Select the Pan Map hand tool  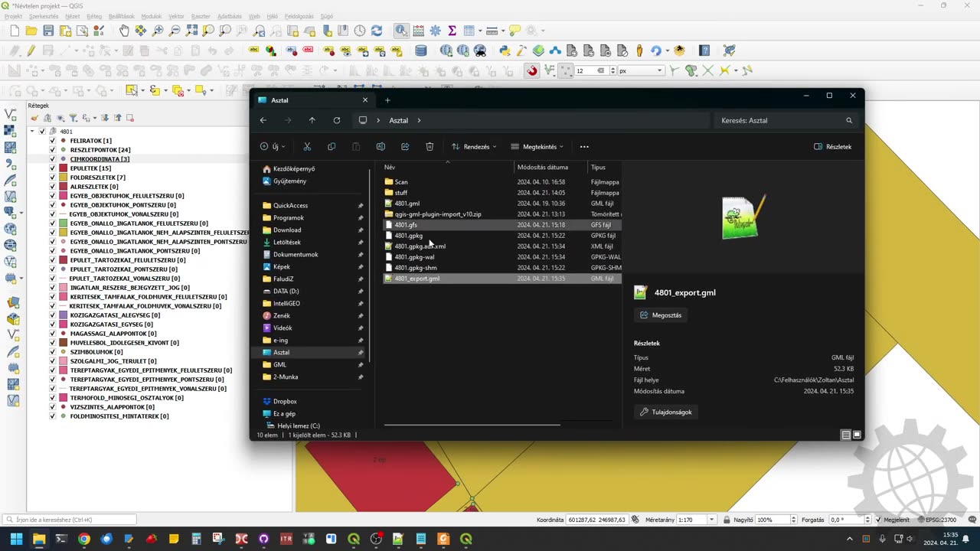click(x=124, y=31)
